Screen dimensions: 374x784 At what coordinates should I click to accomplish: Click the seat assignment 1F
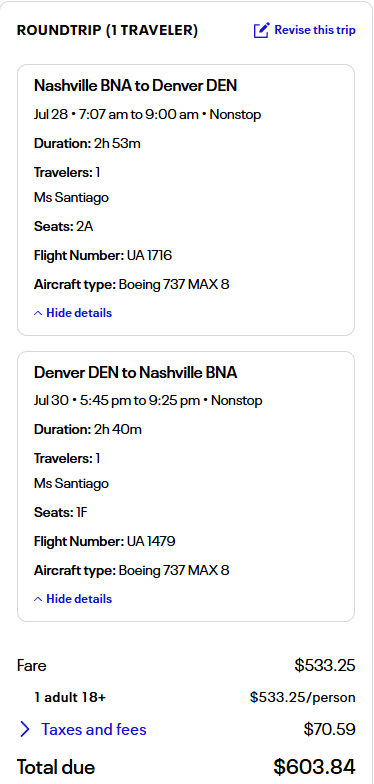tap(82, 512)
